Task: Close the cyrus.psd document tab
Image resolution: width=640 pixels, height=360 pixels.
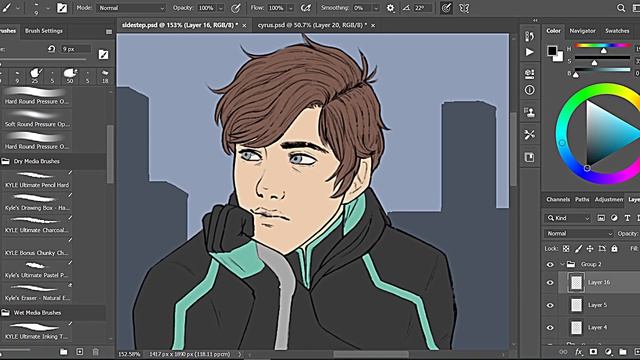Action: pyautogui.click(x=373, y=25)
